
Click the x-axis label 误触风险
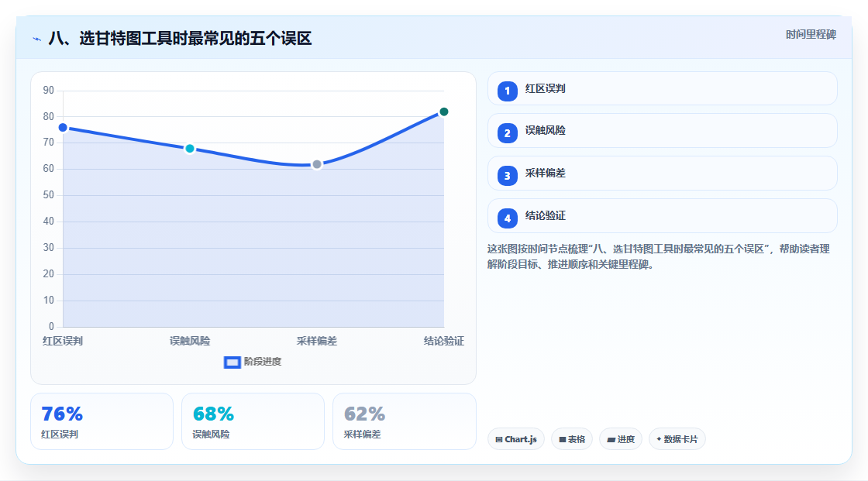190,341
